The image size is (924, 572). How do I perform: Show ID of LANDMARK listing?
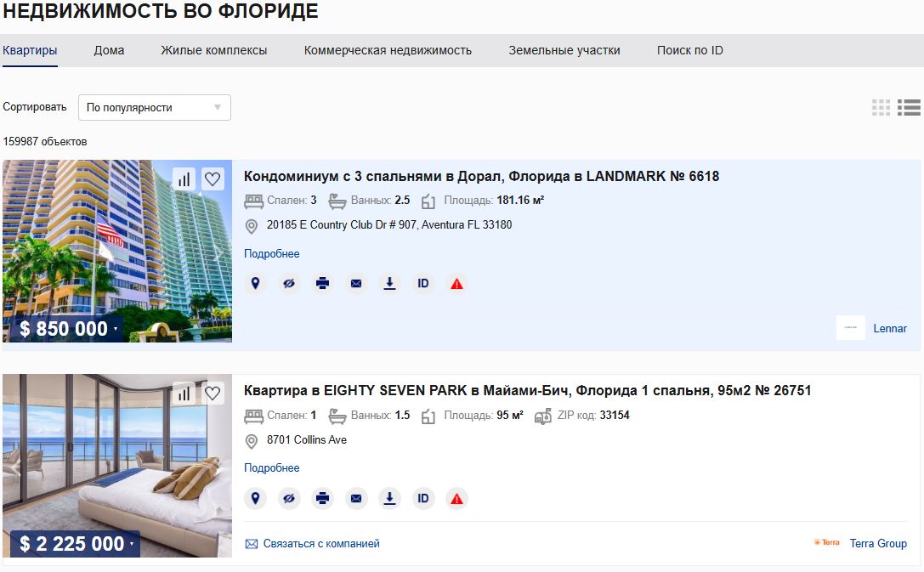pos(423,284)
